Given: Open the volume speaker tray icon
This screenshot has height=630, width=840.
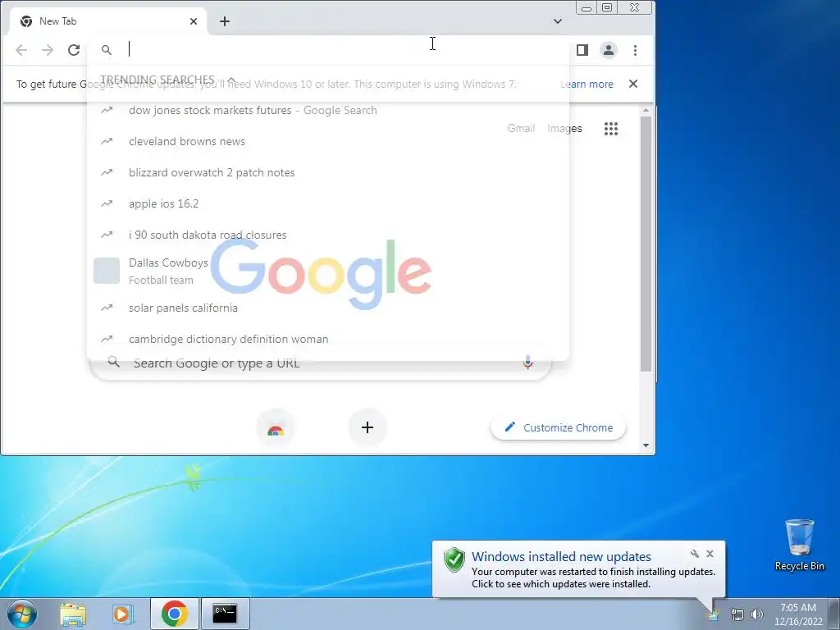Looking at the screenshot, I should point(756,614).
